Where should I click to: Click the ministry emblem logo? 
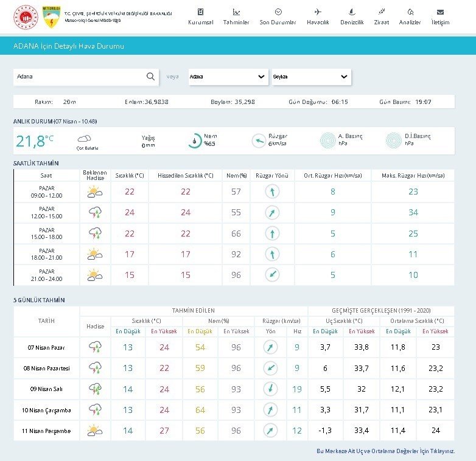click(26, 18)
